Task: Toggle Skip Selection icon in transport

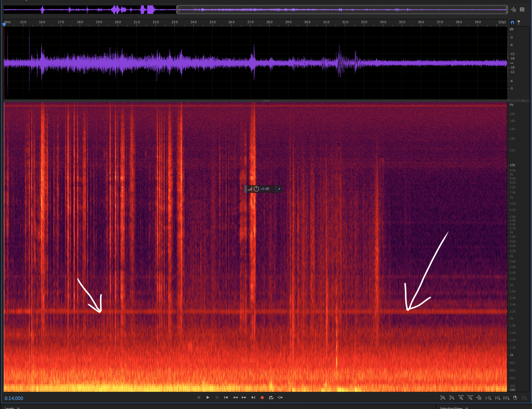Action: point(280,398)
